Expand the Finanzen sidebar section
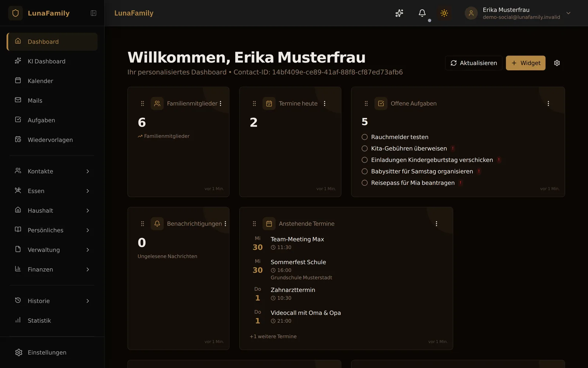588x368 pixels. tap(52, 269)
